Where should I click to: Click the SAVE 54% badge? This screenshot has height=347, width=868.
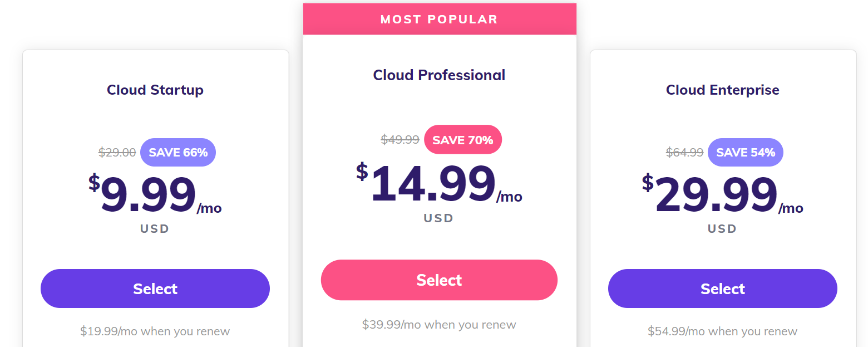[x=746, y=152]
